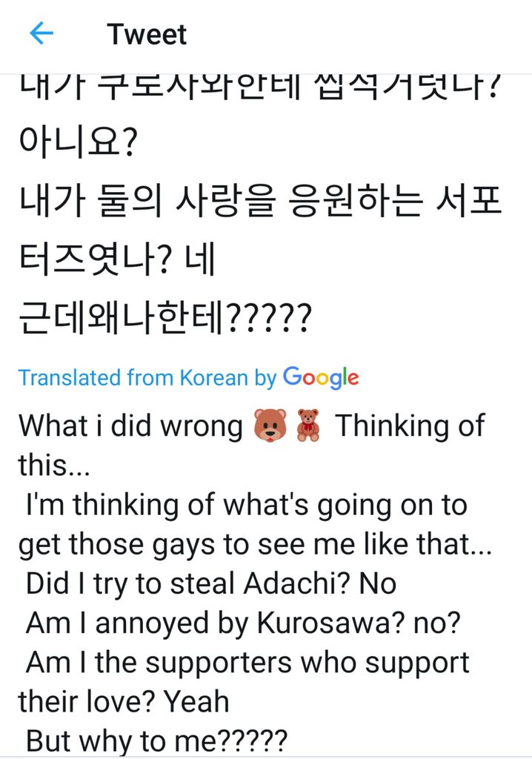Select the Korean line ending 아니요?
This screenshot has width=532, height=759.
(79, 143)
